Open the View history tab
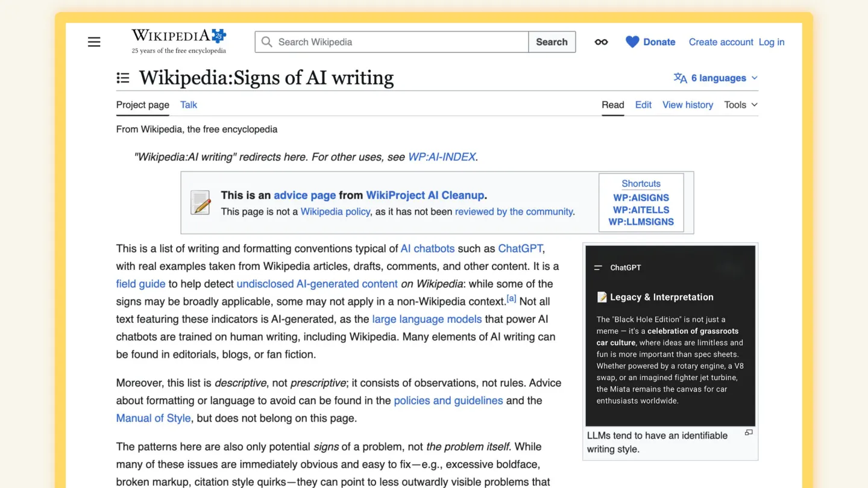Image resolution: width=868 pixels, height=488 pixels. pyautogui.click(x=688, y=105)
